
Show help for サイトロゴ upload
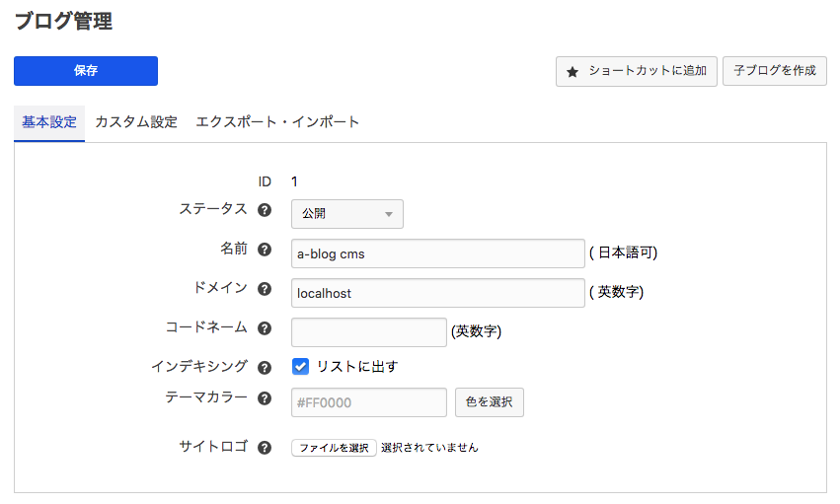coord(264,448)
